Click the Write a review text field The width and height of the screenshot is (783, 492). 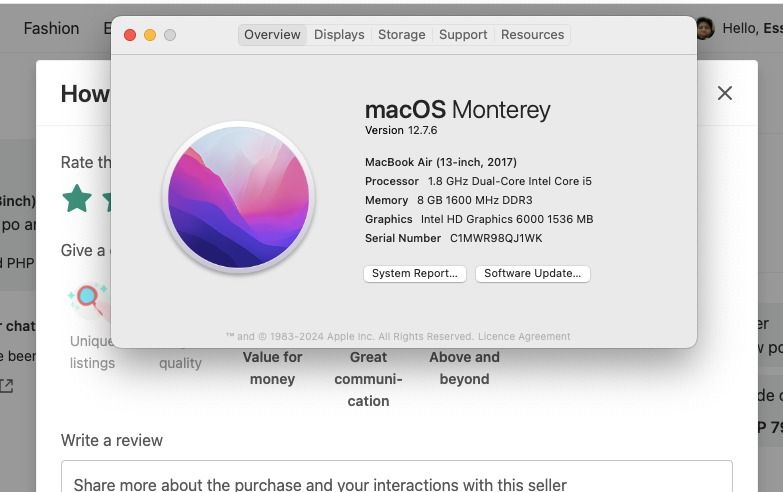coord(396,477)
